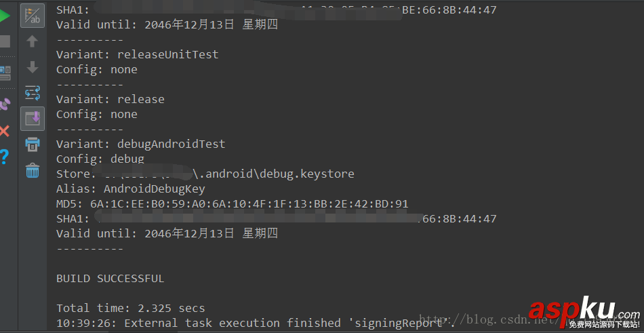Click the MD5 fingerprint line
644x333 pixels.
click(232, 203)
